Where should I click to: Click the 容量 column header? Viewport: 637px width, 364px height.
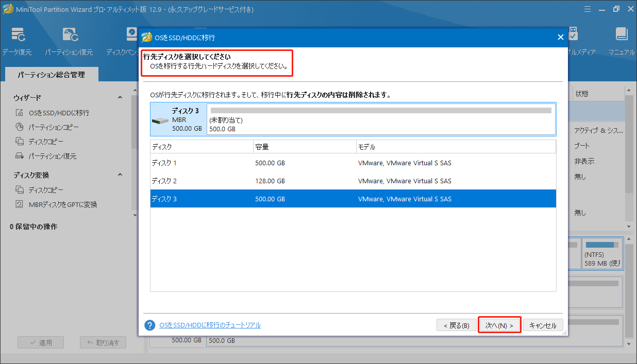pyautogui.click(x=305, y=147)
